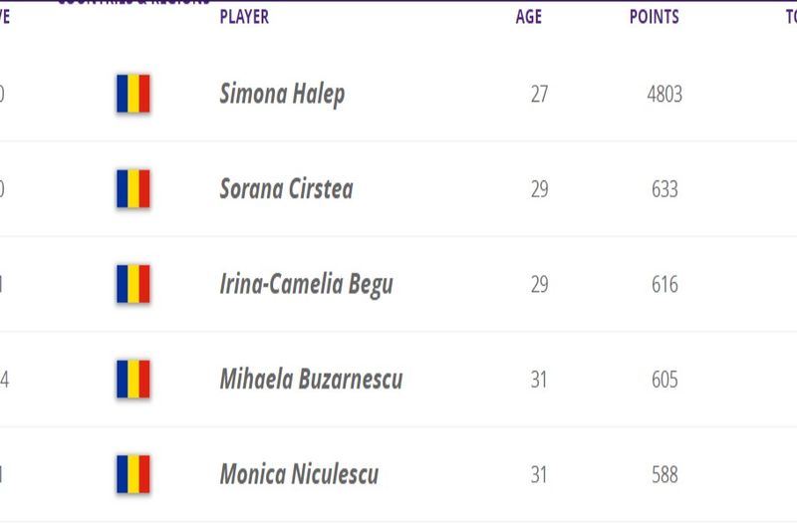Click Sorana Cirstea's age value 29
Screen dimensions: 797x532
539,189
